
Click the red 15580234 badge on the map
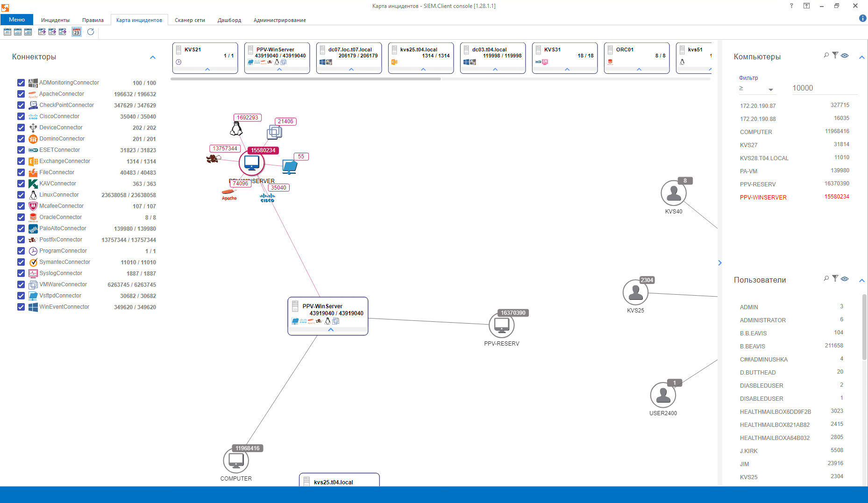(263, 150)
